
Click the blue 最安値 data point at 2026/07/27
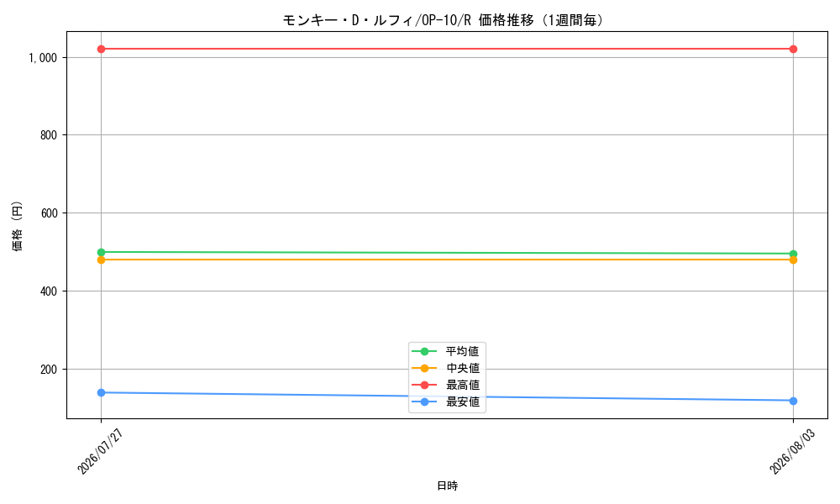tap(102, 392)
